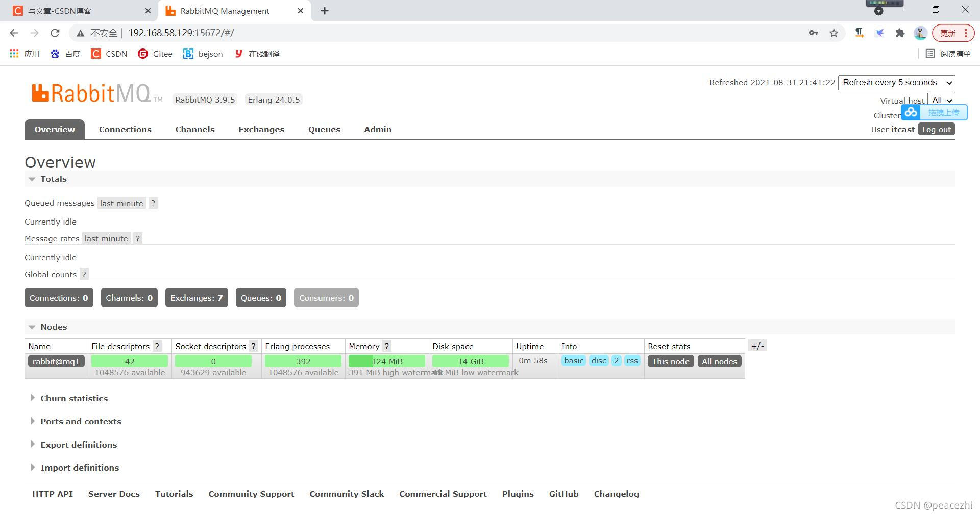Click the blue bird extension icon
Viewport: 980px width, 516px height.
880,33
